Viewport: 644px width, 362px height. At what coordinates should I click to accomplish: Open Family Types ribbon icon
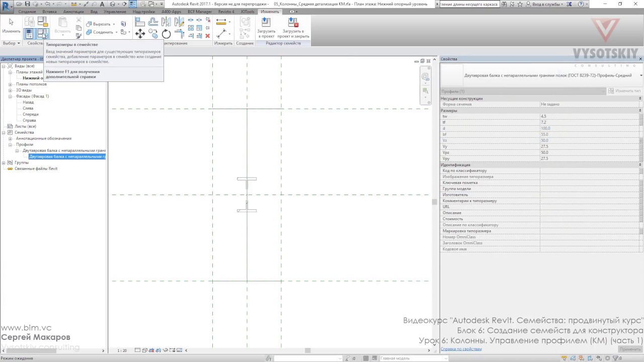pyautogui.click(x=43, y=34)
